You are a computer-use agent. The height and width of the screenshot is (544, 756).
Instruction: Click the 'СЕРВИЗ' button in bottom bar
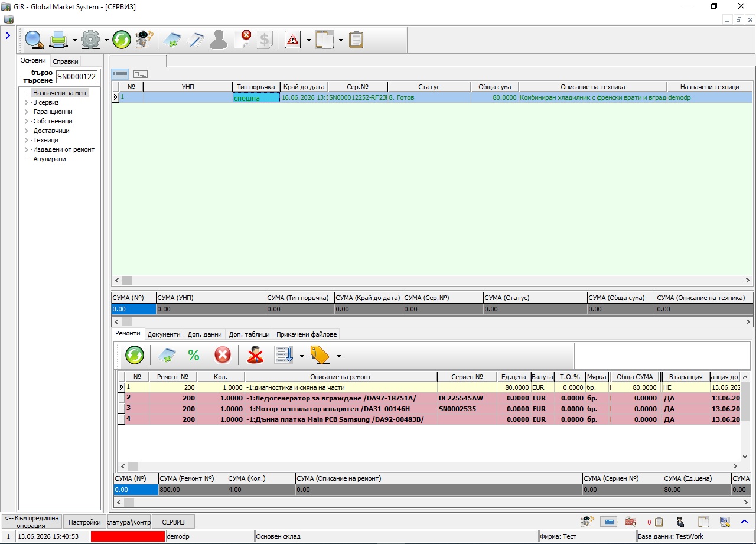tap(173, 522)
